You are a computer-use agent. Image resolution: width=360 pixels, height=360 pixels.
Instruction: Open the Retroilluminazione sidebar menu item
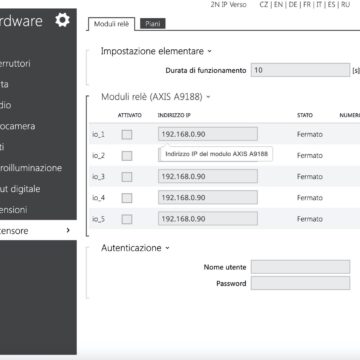pos(31,168)
